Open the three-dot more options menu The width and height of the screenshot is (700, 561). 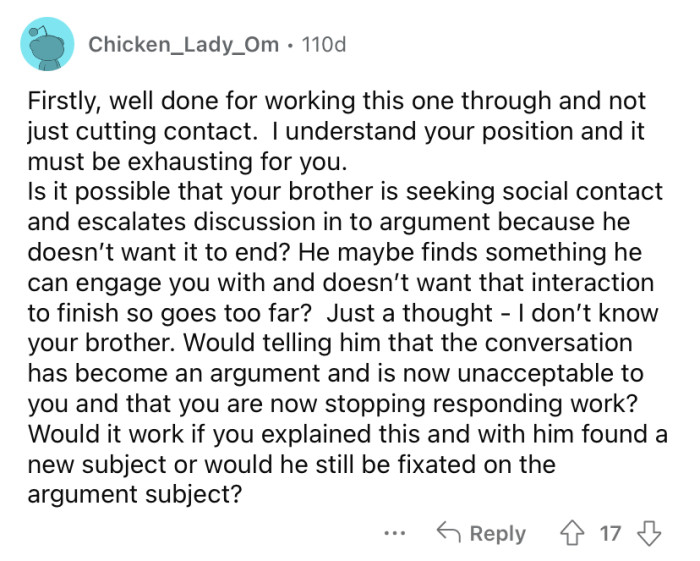pyautogui.click(x=396, y=533)
